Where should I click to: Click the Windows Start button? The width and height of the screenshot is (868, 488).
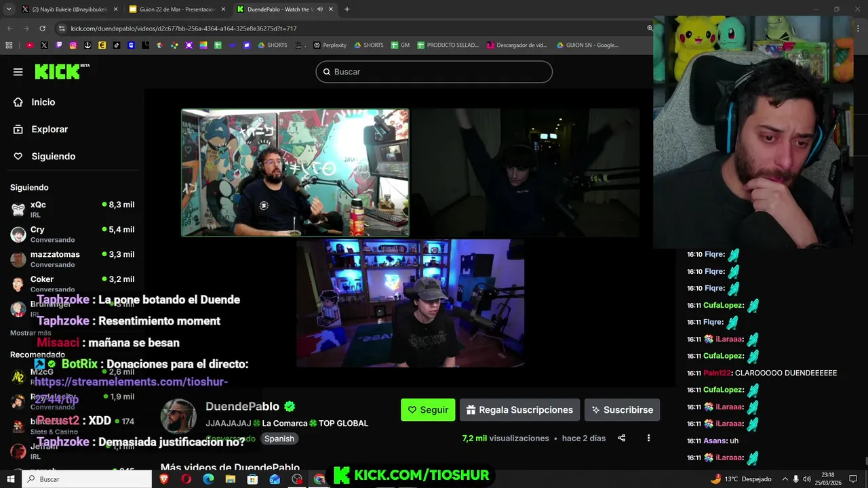[x=9, y=479]
